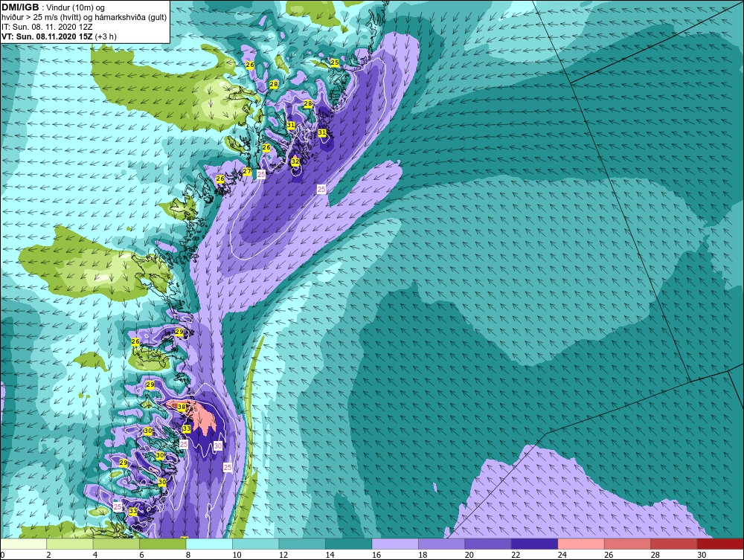Click the legend scale value "18"
The width and height of the screenshot is (744, 560).
click(x=423, y=555)
